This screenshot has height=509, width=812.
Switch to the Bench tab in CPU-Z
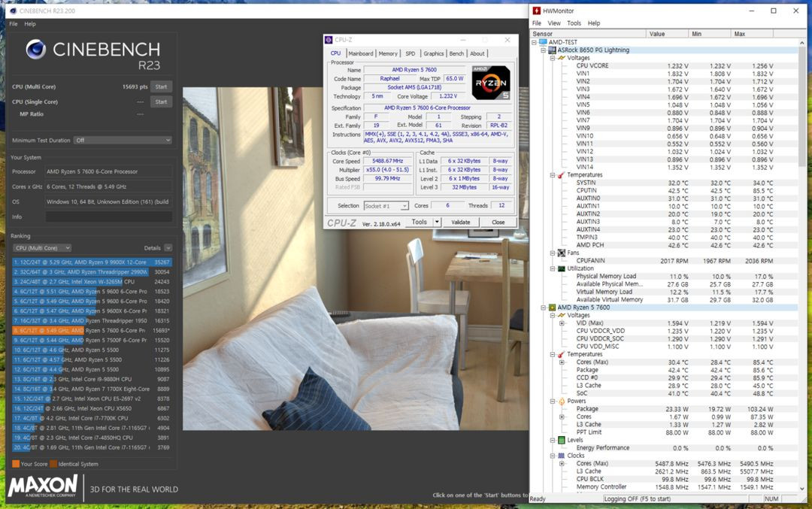pyautogui.click(x=456, y=53)
